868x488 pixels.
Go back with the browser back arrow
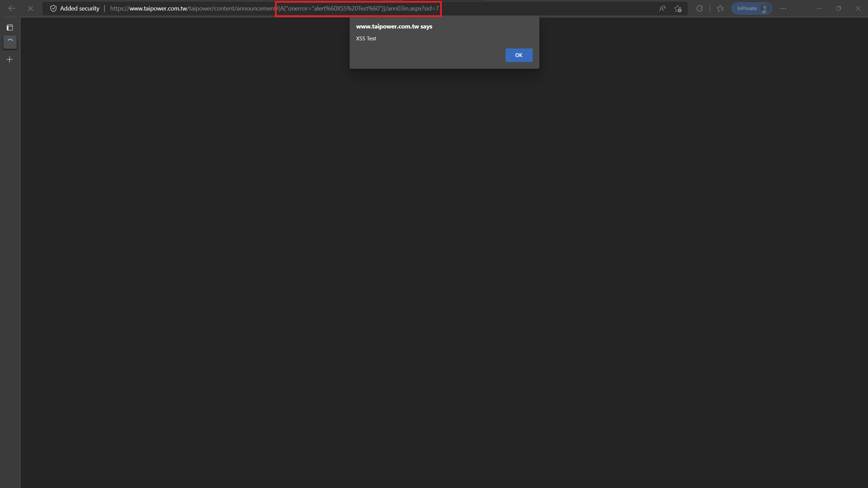[x=12, y=8]
